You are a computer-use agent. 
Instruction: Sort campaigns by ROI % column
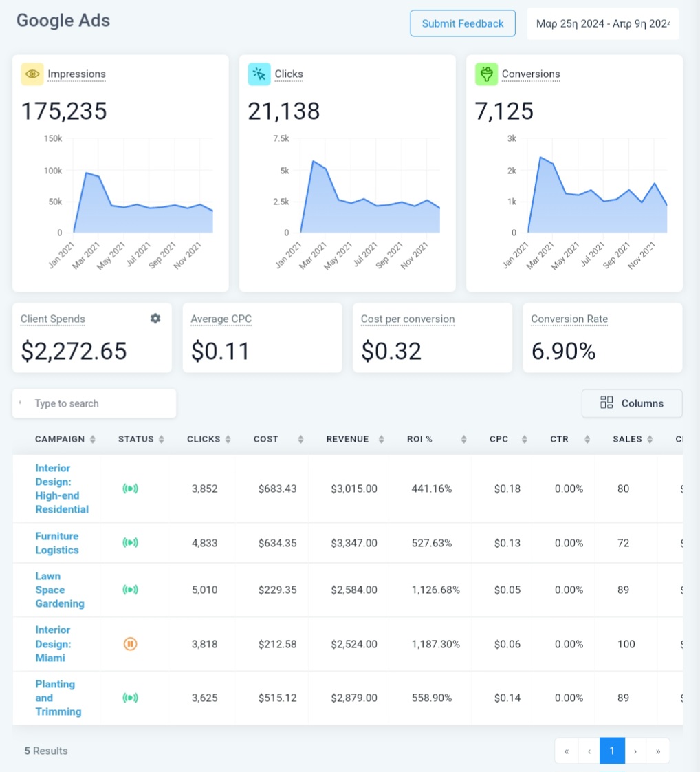point(463,439)
